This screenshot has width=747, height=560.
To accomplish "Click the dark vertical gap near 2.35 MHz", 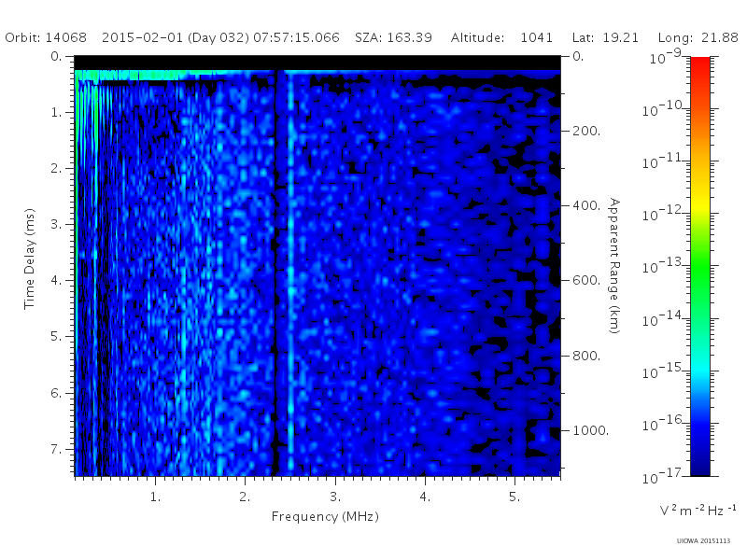I will 275,273.
